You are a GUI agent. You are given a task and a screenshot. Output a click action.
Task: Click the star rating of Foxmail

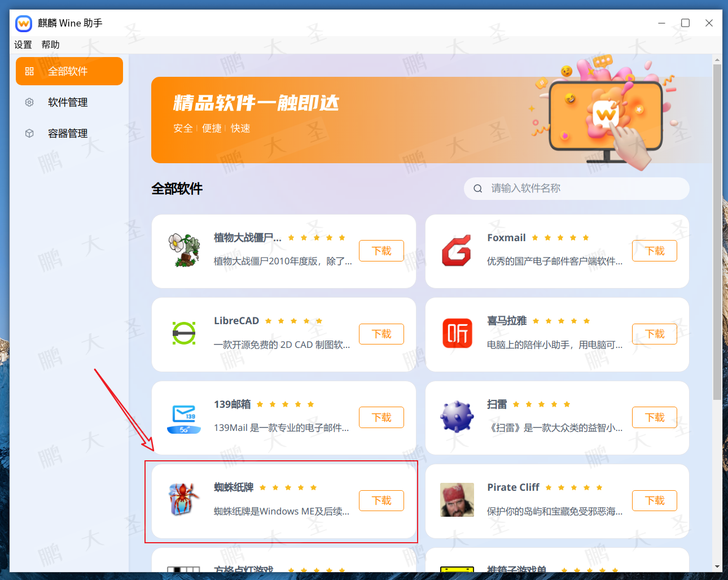(x=560, y=238)
